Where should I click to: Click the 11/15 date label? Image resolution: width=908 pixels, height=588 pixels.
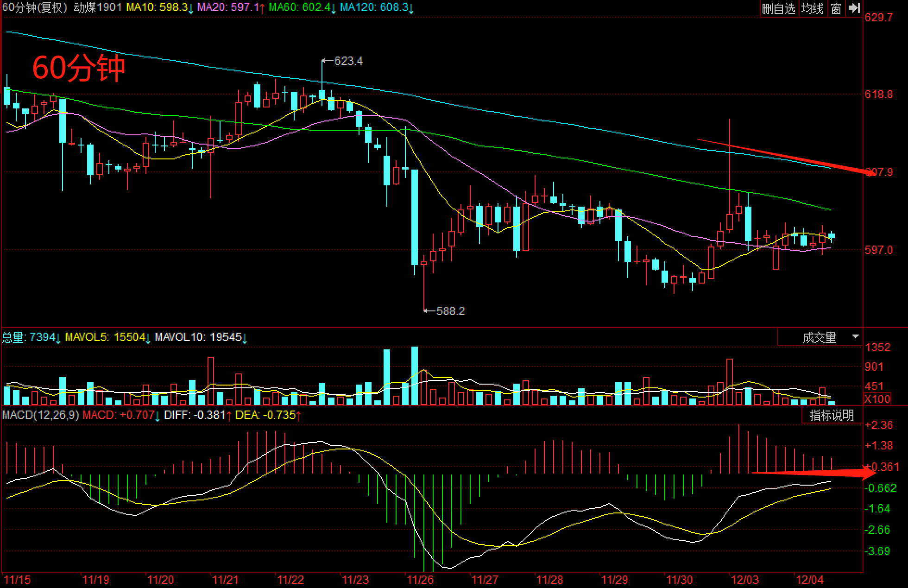click(x=17, y=580)
